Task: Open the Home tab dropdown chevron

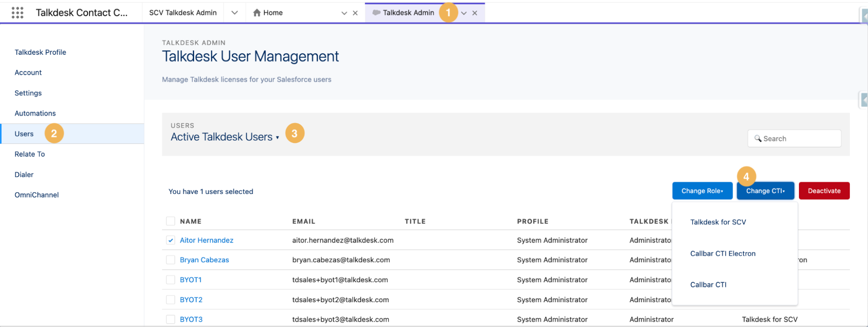Action: click(x=344, y=13)
